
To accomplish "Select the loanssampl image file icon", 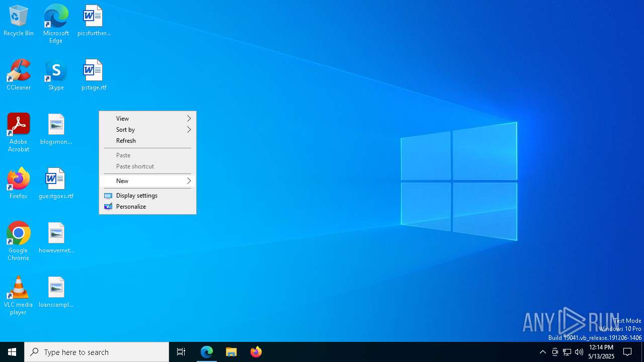I will pyautogui.click(x=56, y=292).
